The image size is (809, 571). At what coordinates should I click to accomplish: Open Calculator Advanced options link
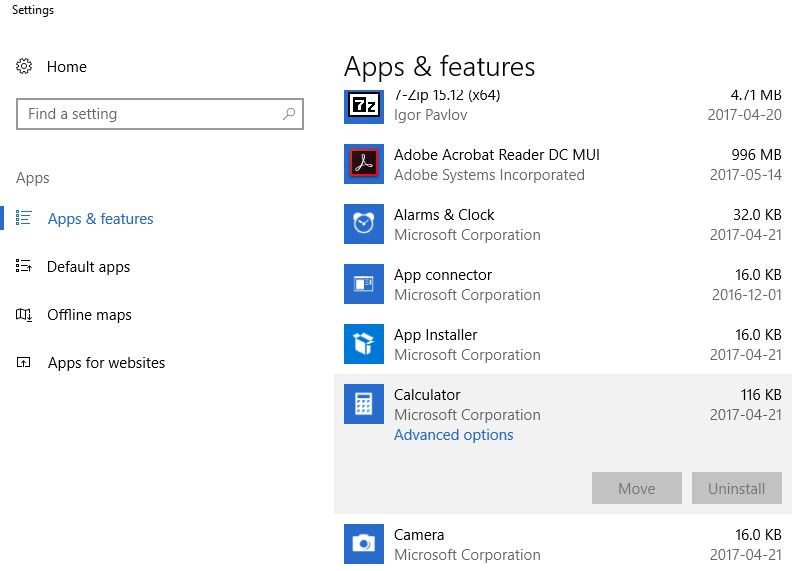point(453,435)
